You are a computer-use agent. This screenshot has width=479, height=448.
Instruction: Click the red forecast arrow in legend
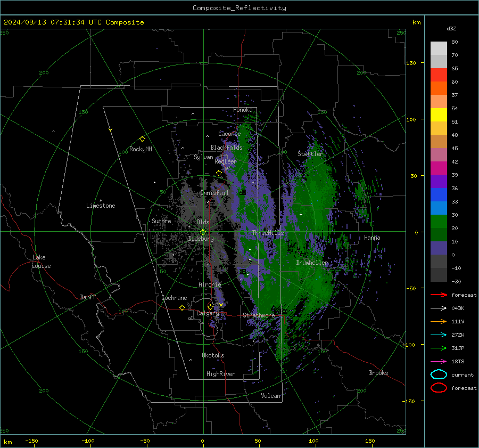pos(439,295)
